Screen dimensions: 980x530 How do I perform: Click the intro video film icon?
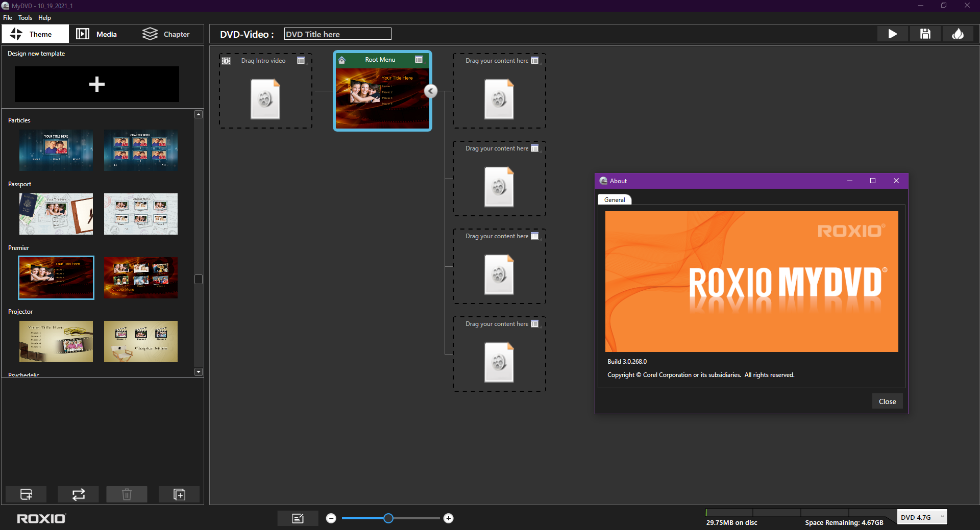pyautogui.click(x=226, y=61)
